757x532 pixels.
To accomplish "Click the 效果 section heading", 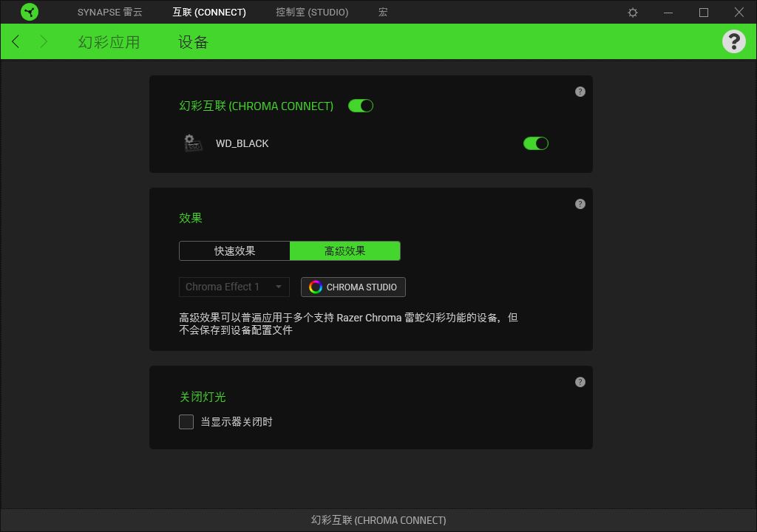I will tap(191, 218).
